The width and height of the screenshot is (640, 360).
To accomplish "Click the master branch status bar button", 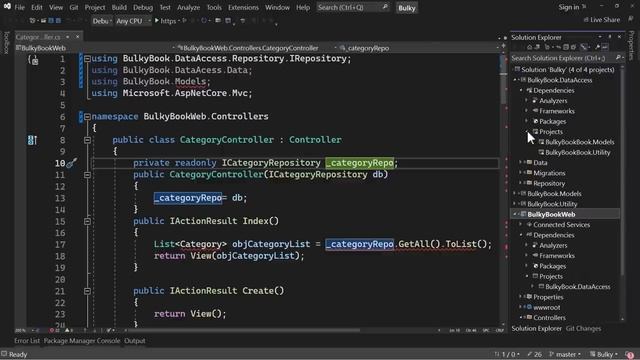I will [x=564, y=354].
